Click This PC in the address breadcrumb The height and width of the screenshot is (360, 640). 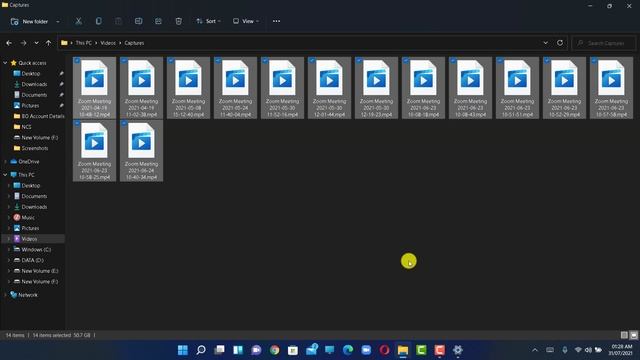point(84,43)
